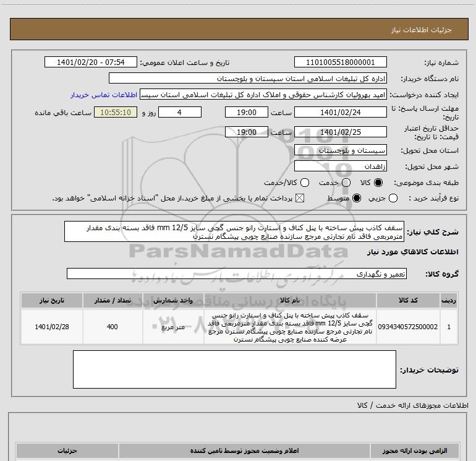Click the request creator field امید بهروئیان

coord(263,95)
